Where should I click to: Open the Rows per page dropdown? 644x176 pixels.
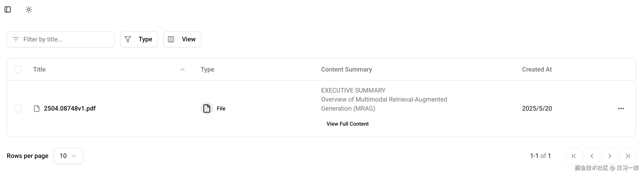click(68, 156)
